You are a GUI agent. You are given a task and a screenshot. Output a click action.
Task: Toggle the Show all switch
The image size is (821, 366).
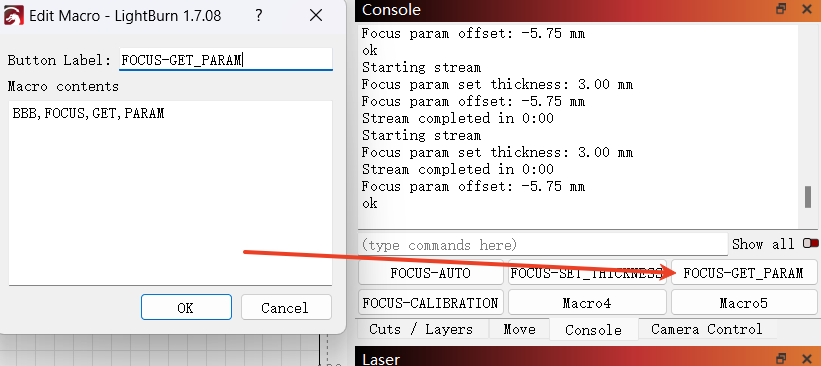tap(811, 243)
